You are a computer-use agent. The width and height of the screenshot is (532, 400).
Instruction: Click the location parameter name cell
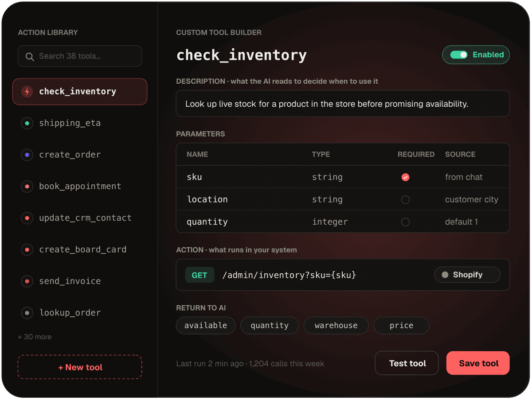tap(207, 200)
